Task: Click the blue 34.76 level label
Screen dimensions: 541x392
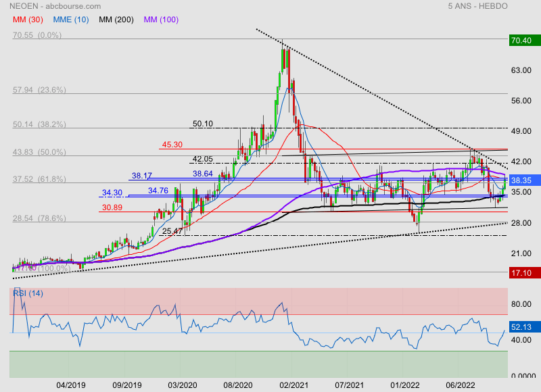Action: coord(158,191)
